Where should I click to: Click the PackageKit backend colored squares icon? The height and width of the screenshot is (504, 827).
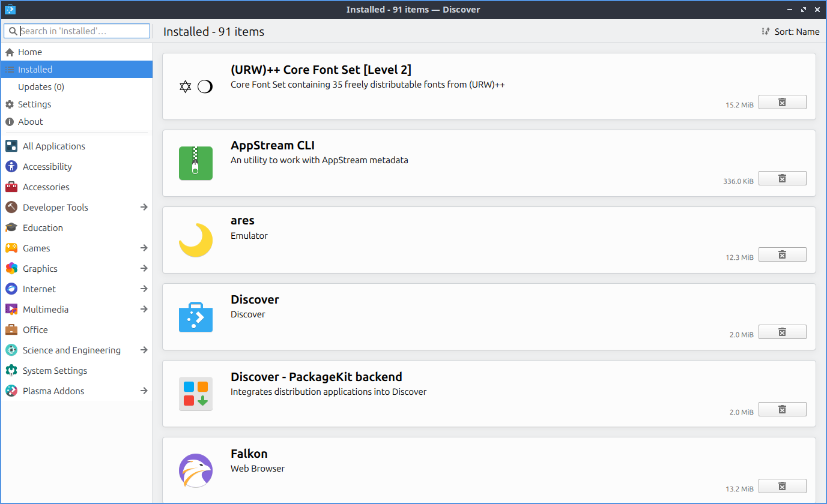(x=196, y=394)
